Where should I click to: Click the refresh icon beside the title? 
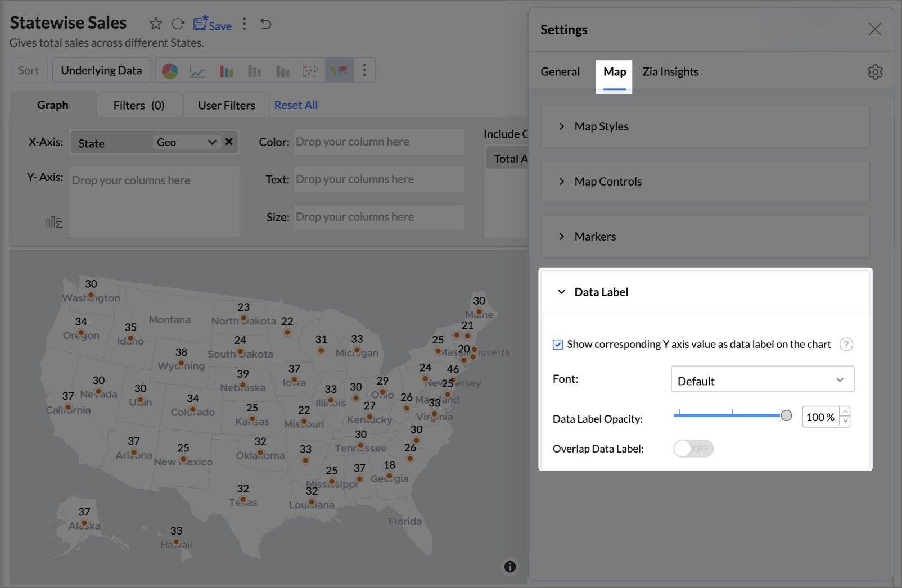click(x=178, y=24)
